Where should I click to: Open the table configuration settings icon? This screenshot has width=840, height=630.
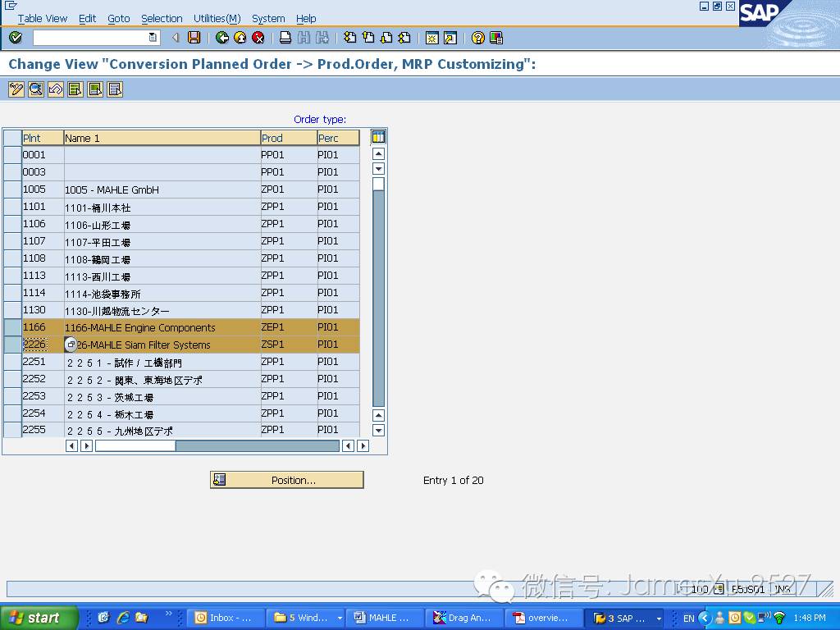(378, 137)
